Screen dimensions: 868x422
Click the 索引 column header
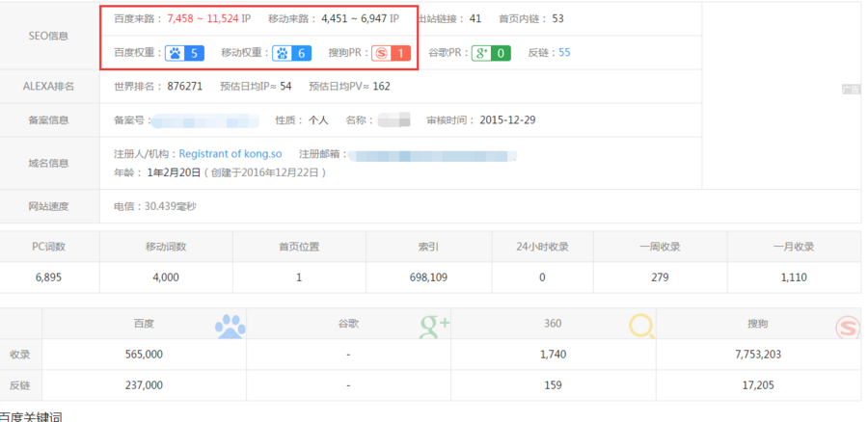click(428, 248)
